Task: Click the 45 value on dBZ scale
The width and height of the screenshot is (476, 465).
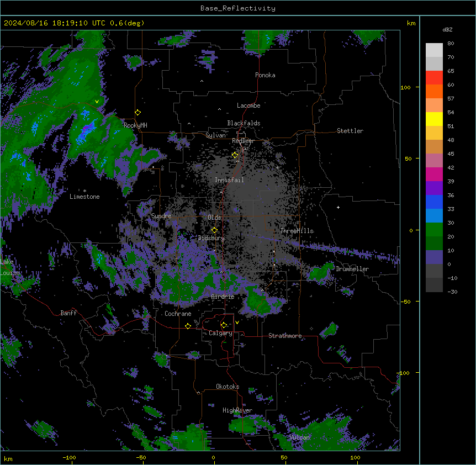Action: pos(451,154)
